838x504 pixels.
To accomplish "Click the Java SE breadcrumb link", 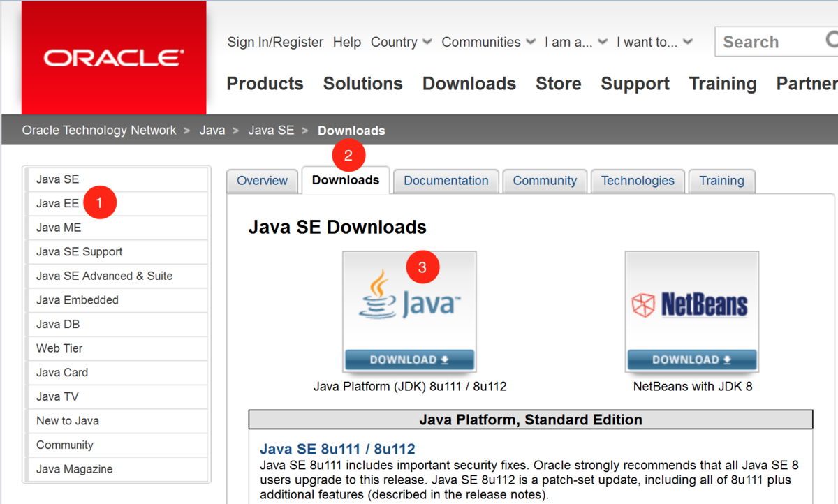I will coord(271,131).
